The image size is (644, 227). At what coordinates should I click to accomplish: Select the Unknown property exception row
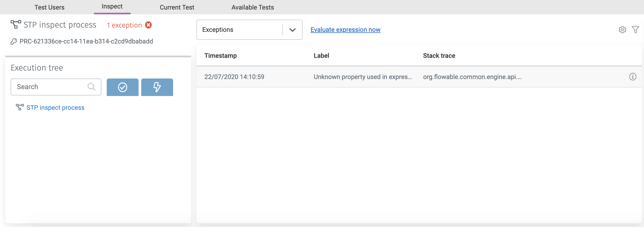click(x=363, y=77)
